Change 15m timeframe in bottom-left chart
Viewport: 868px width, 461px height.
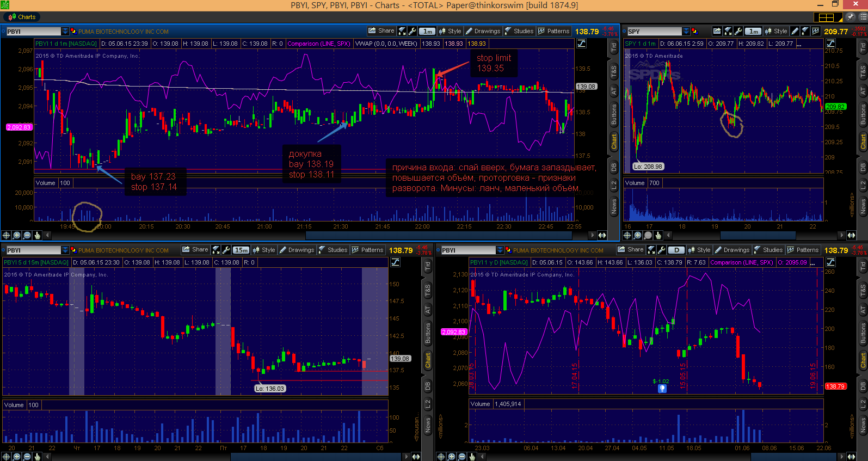tap(241, 250)
